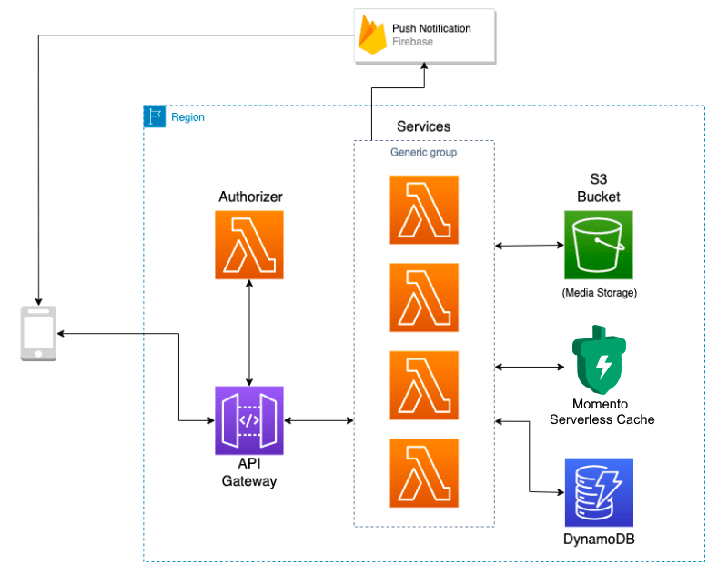Click the "Region" label
Screen dimensions: 728x585
(187, 117)
